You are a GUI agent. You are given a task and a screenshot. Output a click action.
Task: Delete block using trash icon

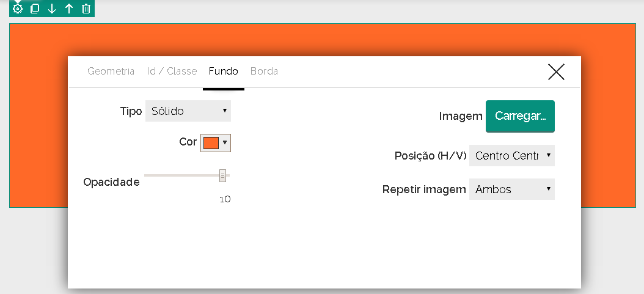click(86, 9)
